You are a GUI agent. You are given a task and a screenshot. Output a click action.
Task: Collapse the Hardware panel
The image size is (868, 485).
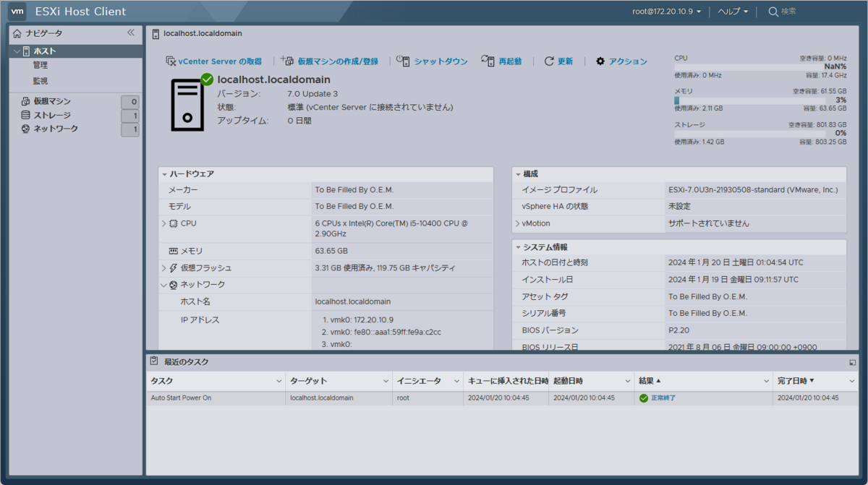(x=164, y=174)
